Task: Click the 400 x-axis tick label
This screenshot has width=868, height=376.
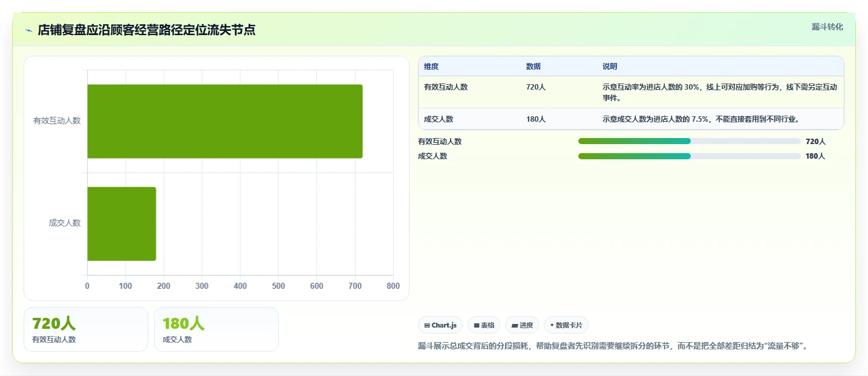Action: [x=240, y=286]
